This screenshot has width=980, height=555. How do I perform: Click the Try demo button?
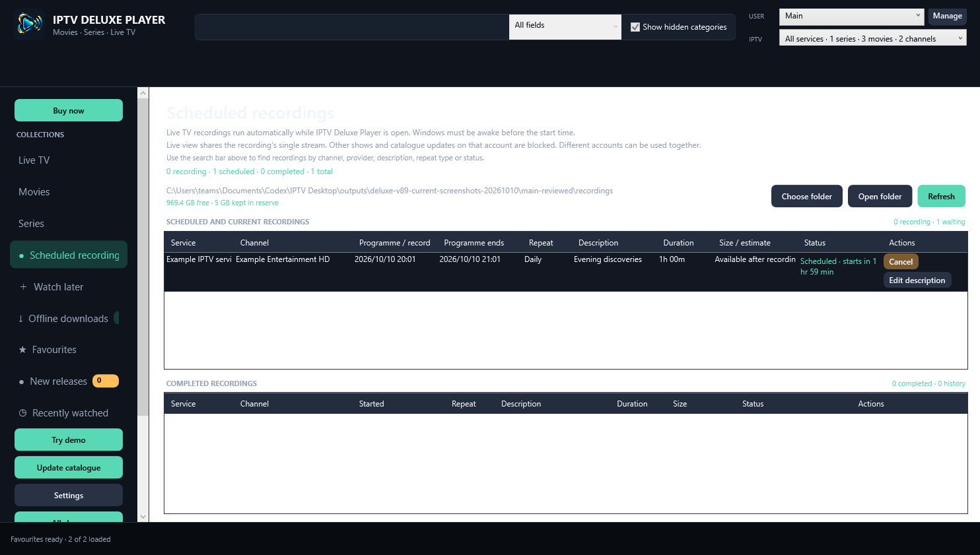tap(69, 440)
